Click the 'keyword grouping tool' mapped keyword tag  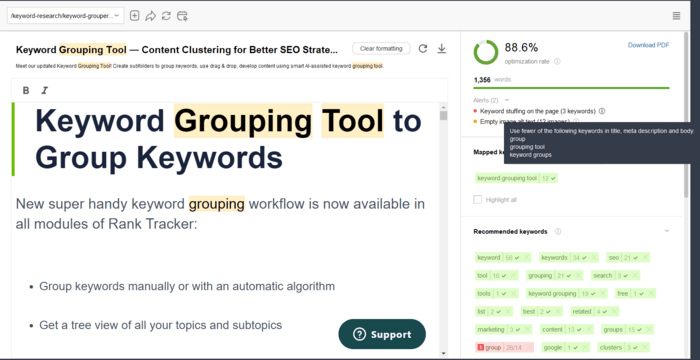[x=517, y=178]
